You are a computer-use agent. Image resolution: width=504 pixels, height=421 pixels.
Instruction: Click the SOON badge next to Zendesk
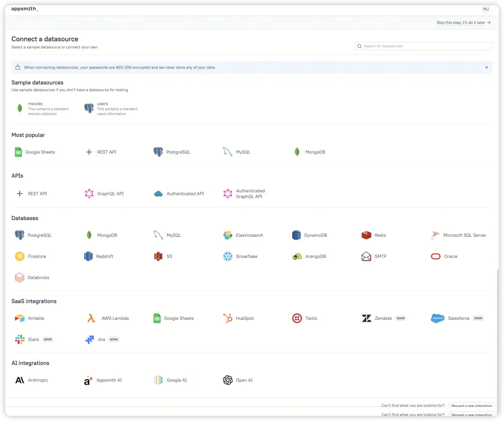click(400, 318)
